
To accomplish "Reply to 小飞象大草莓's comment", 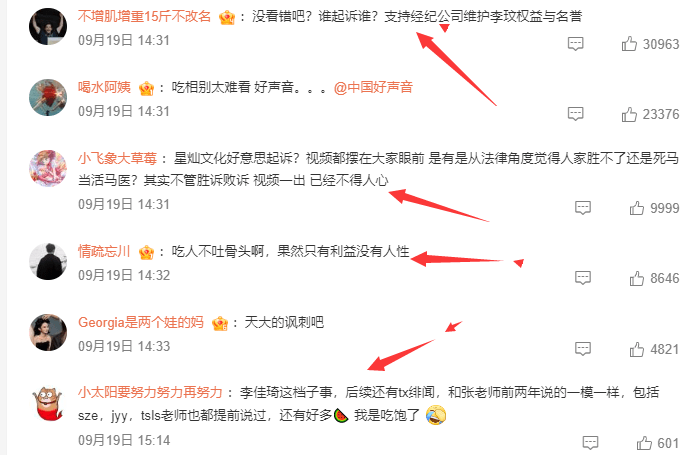I will coord(583,207).
